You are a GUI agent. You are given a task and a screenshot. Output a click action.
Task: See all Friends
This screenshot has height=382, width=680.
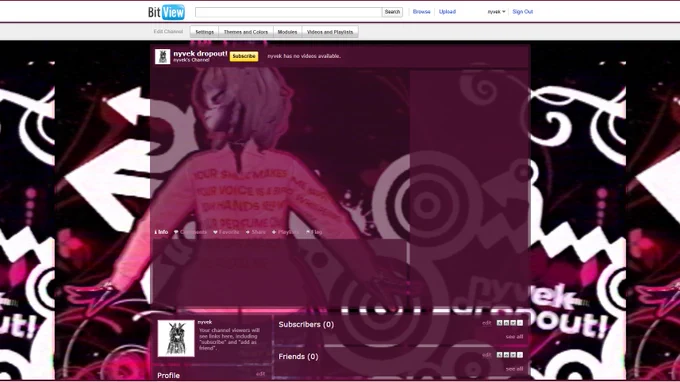click(514, 369)
